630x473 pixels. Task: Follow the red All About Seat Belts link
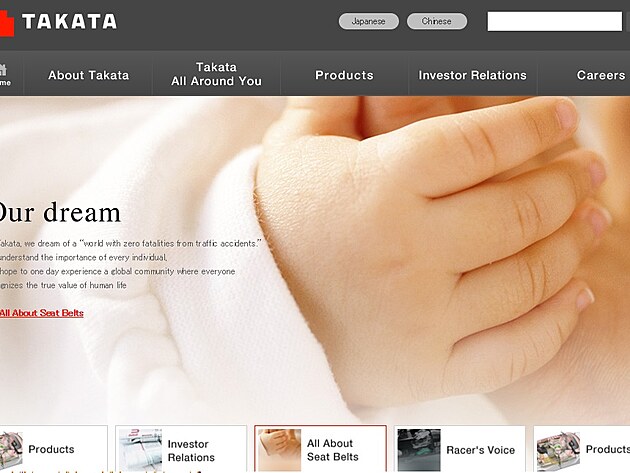pos(41,313)
